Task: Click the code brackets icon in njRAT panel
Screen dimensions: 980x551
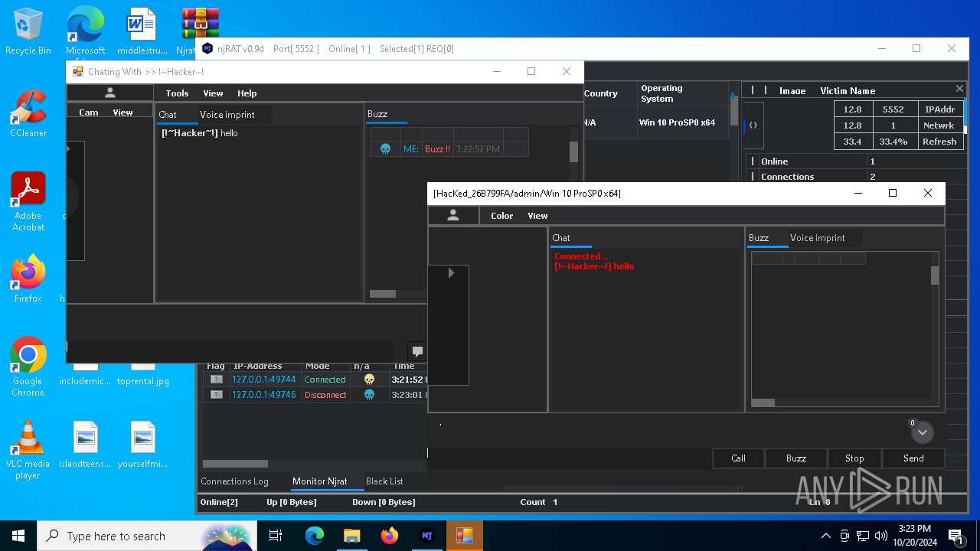Action: pyautogui.click(x=753, y=125)
